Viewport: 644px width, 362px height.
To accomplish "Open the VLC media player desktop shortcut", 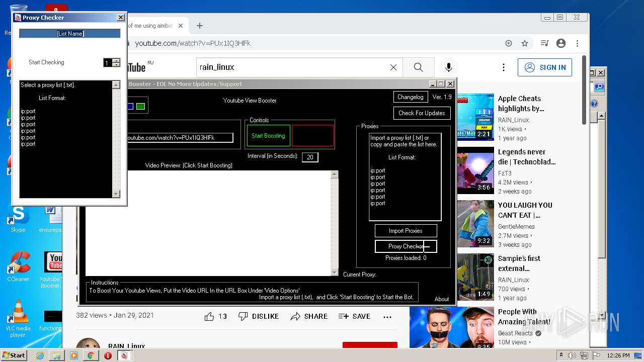I will tap(18, 319).
